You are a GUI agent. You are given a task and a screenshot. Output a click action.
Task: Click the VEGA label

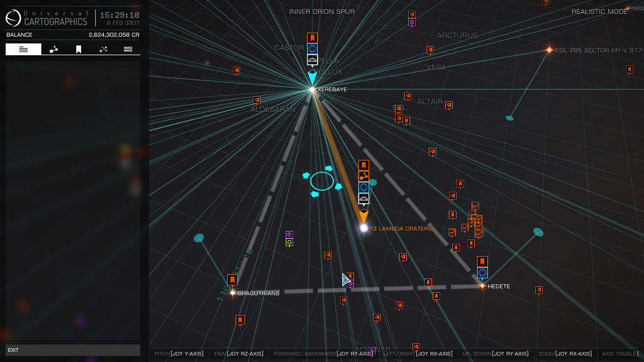pos(436,67)
